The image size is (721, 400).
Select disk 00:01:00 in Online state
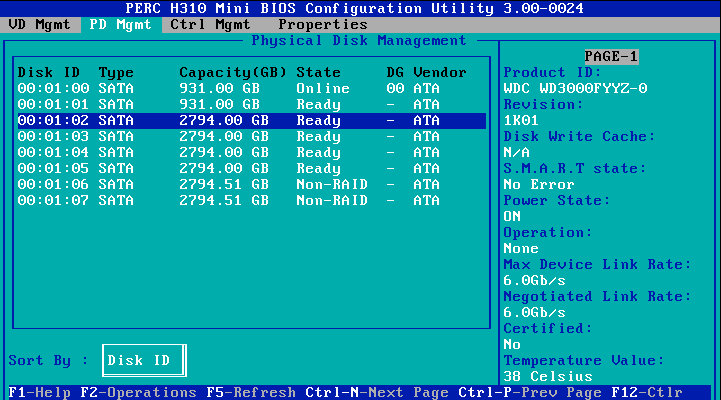tap(250, 89)
